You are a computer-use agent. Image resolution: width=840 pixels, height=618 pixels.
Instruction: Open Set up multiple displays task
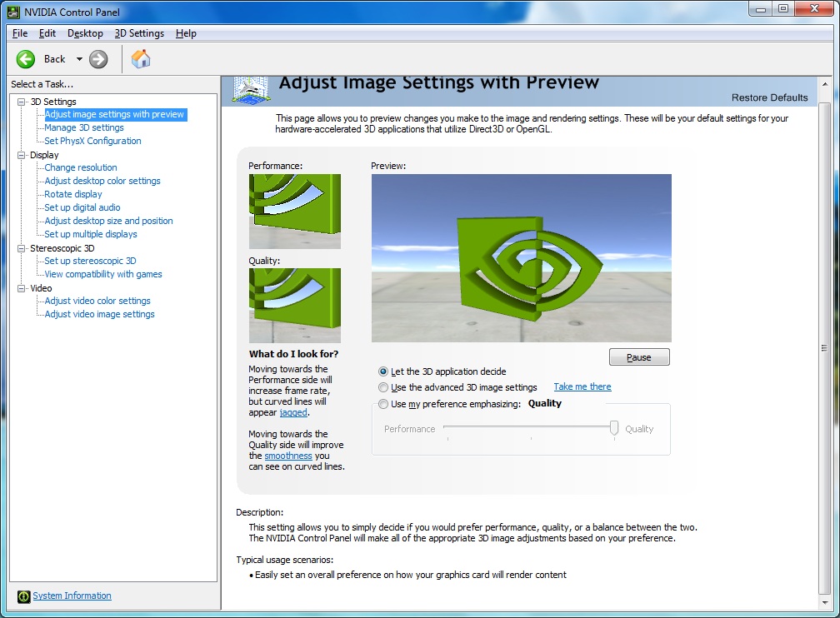[91, 234]
